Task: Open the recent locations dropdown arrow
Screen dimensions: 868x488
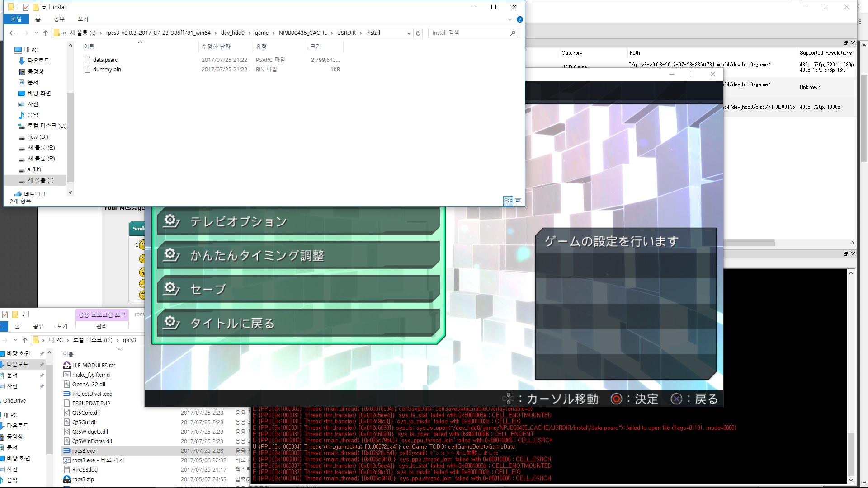Action: pos(36,33)
